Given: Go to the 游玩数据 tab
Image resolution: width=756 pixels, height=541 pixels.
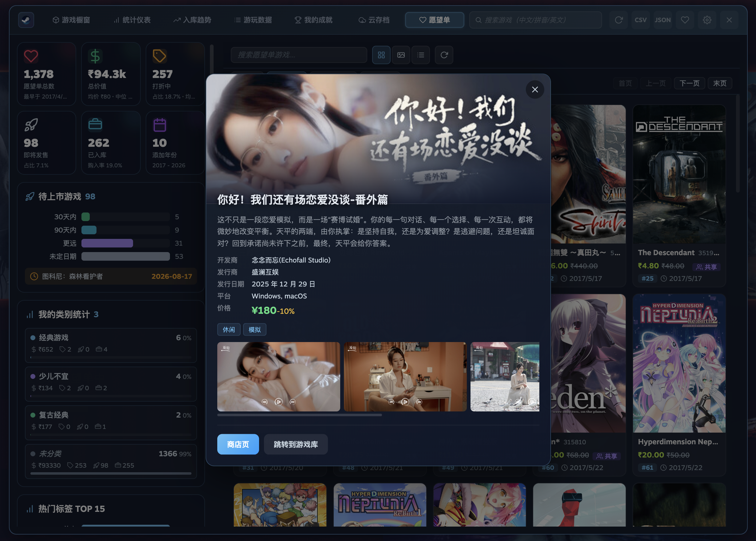Looking at the screenshot, I should coord(253,20).
